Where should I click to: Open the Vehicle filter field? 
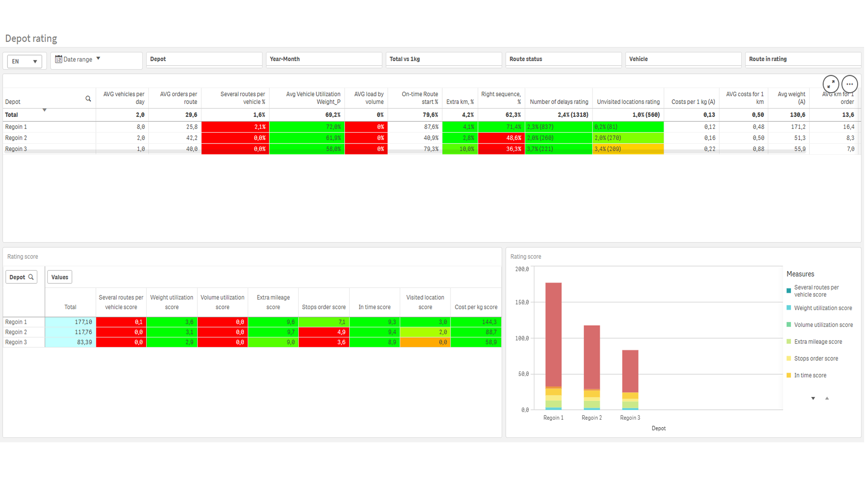683,59
